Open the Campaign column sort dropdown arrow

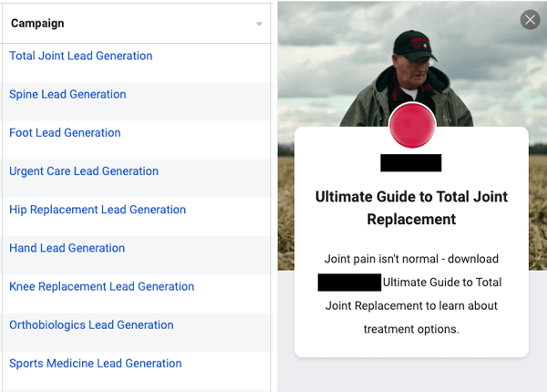(259, 24)
